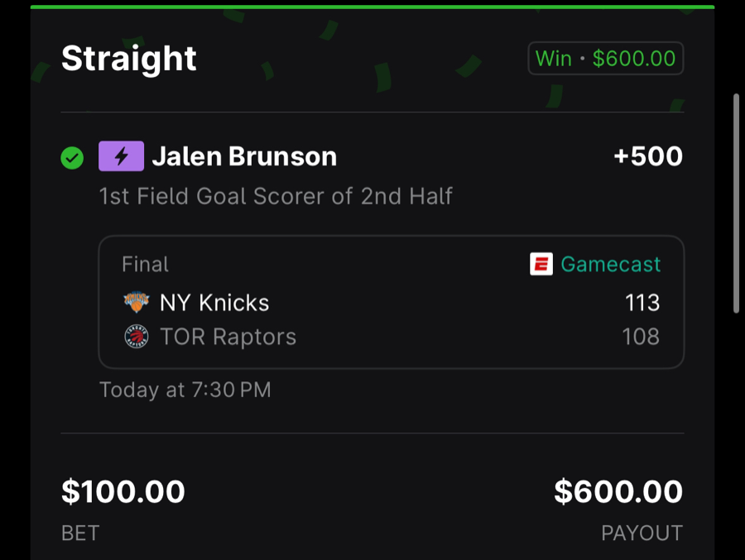Screen dimensions: 745x560
Task: Toggle the Win $600.00 status badge
Action: [605, 58]
